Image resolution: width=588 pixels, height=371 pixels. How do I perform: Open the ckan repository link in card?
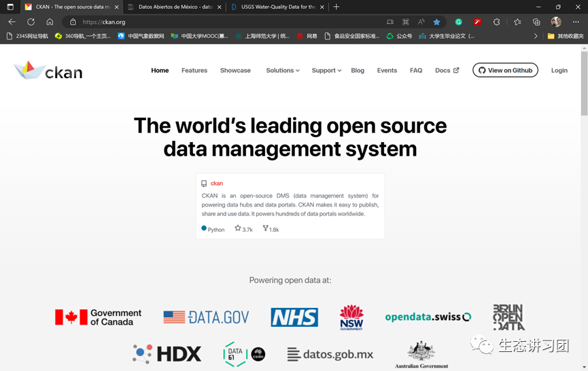tap(217, 183)
